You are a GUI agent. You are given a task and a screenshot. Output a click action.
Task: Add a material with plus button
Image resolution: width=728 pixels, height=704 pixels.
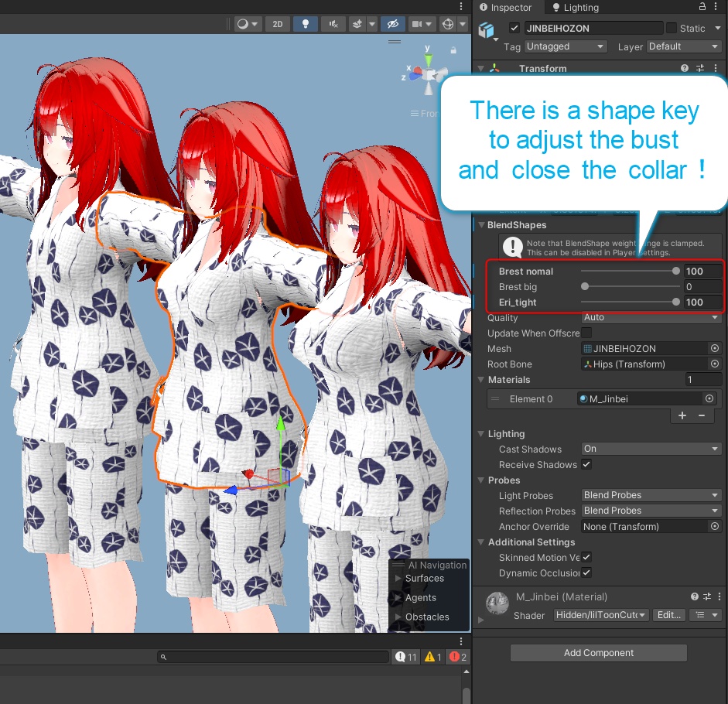click(682, 415)
